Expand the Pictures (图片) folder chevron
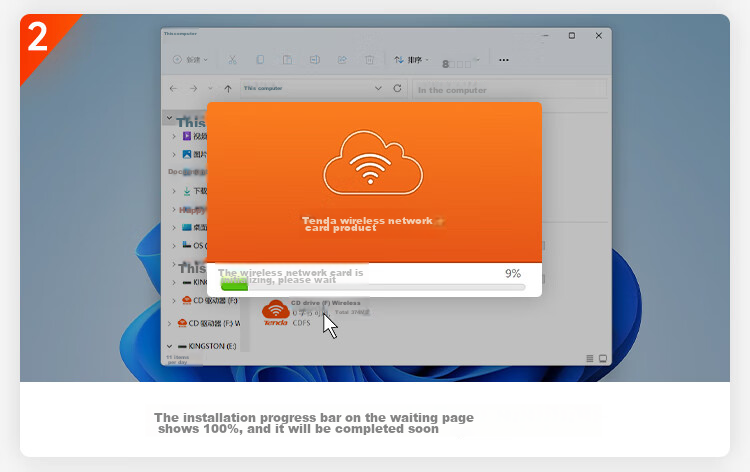Viewport: 750px width, 472px height. (x=174, y=155)
